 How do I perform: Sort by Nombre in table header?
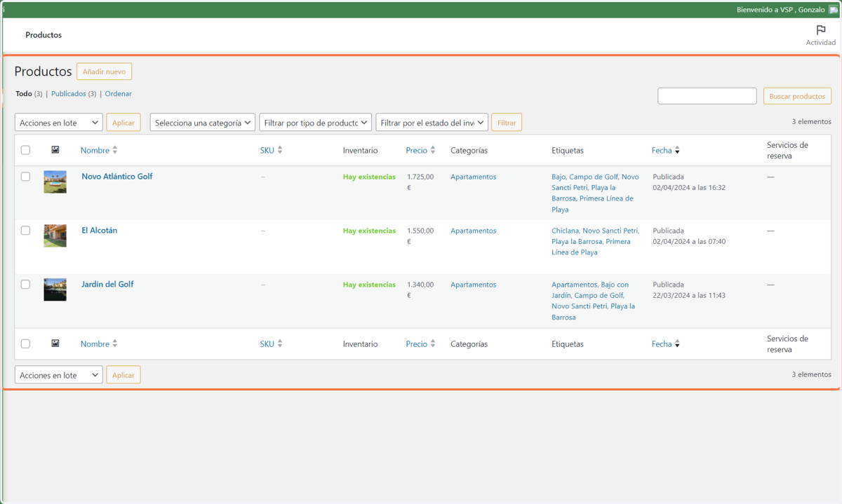coord(95,150)
